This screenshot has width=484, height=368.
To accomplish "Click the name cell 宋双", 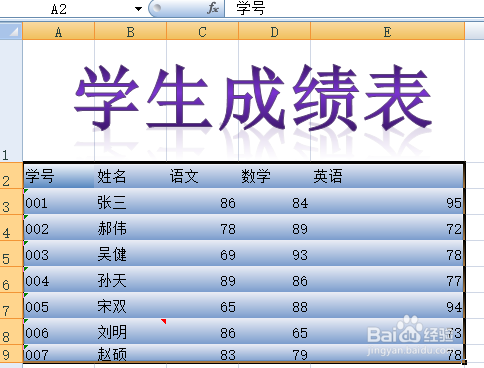I will click(131, 306).
